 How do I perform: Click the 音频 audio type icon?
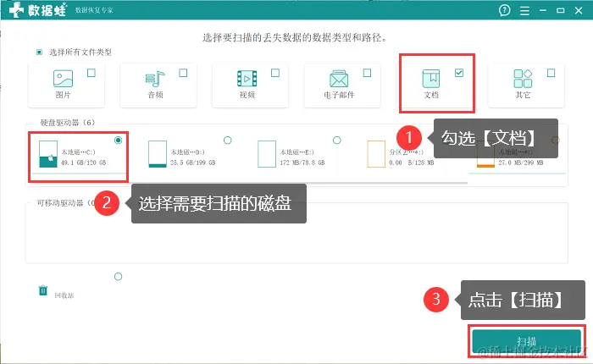pos(155,79)
